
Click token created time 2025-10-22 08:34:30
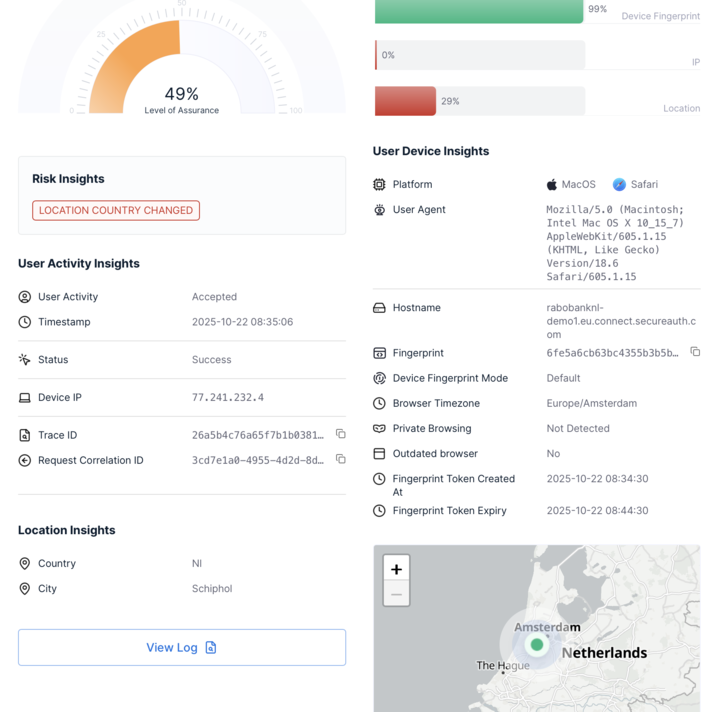(597, 479)
